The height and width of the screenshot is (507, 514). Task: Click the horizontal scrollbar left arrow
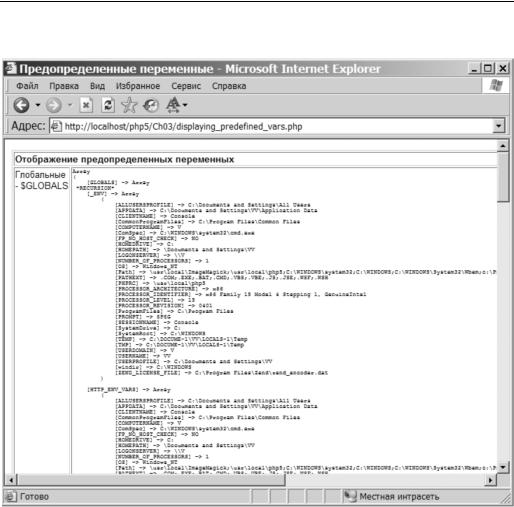pos(11,480)
